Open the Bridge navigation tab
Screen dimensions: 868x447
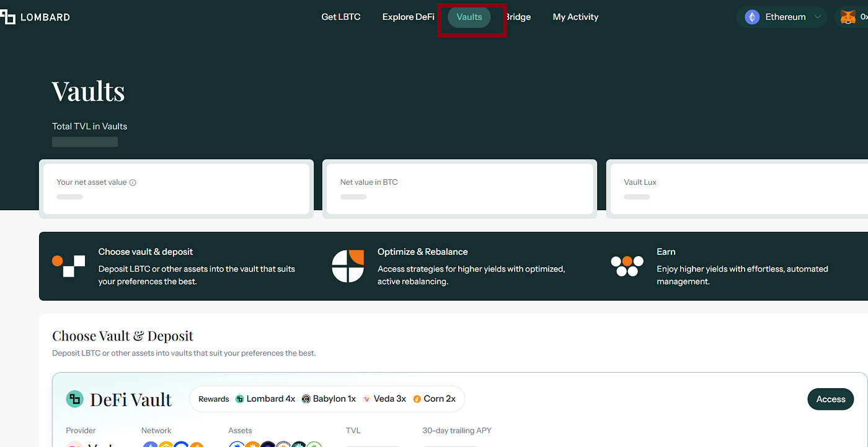(518, 17)
